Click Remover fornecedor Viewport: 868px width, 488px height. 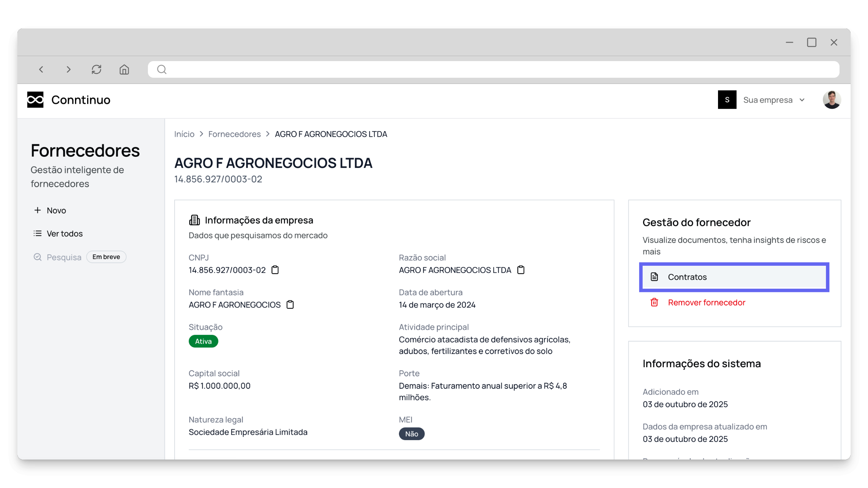click(706, 303)
